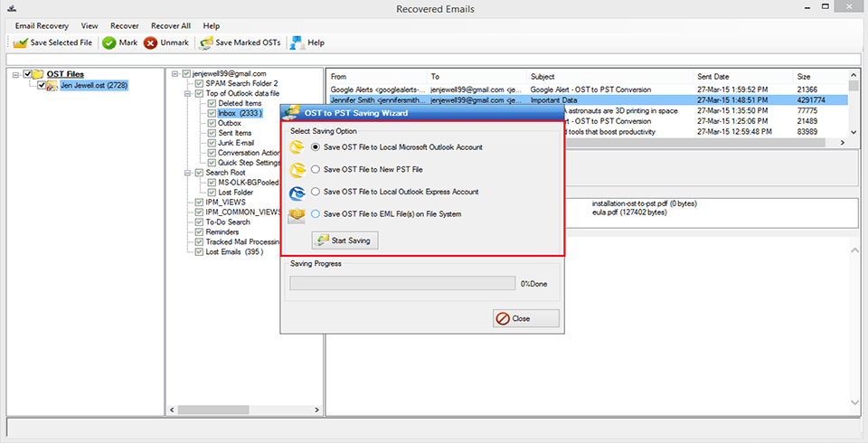Click the OST Files folder icon
Screen dimensions: 868x443
tap(38, 74)
